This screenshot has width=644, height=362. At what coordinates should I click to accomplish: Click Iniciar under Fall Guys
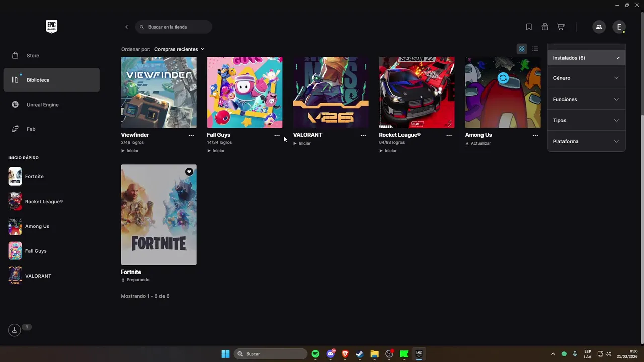pos(216,151)
